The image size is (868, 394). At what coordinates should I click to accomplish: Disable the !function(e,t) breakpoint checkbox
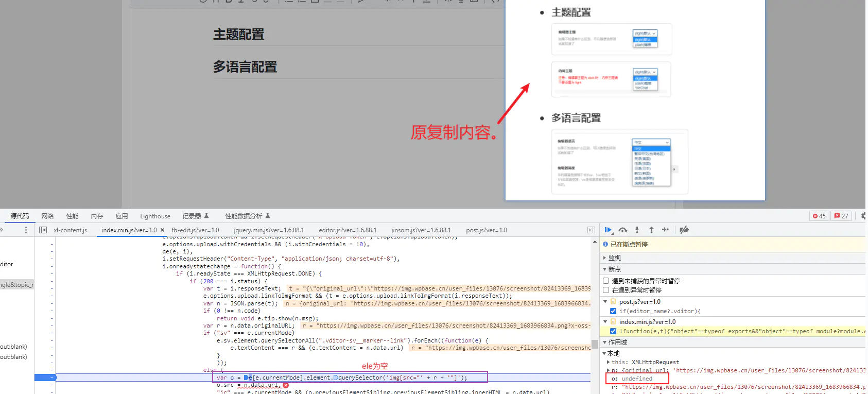[x=613, y=331]
